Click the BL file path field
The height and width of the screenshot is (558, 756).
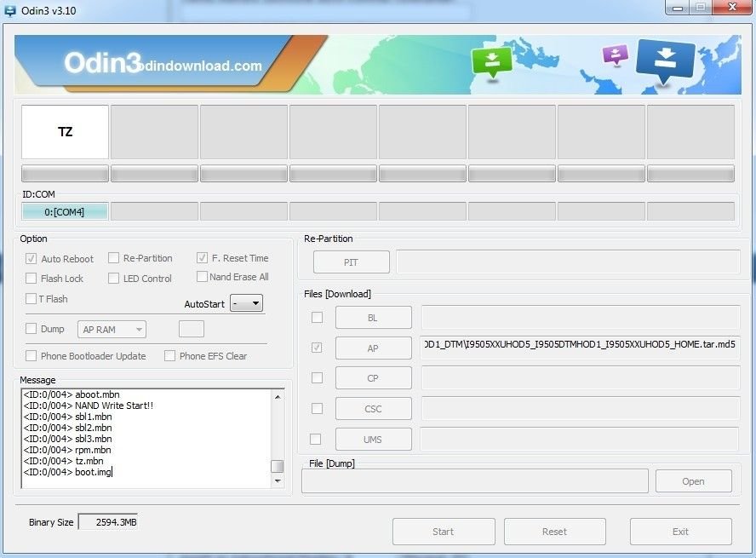[581, 318]
